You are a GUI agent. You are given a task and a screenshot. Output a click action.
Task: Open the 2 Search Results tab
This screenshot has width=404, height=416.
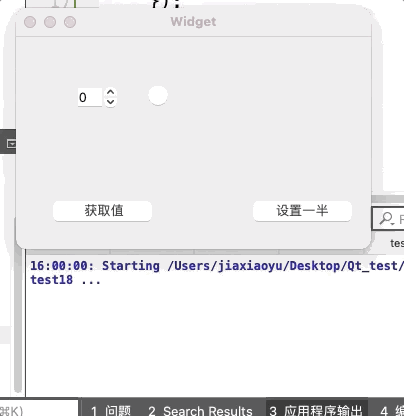(x=200, y=410)
